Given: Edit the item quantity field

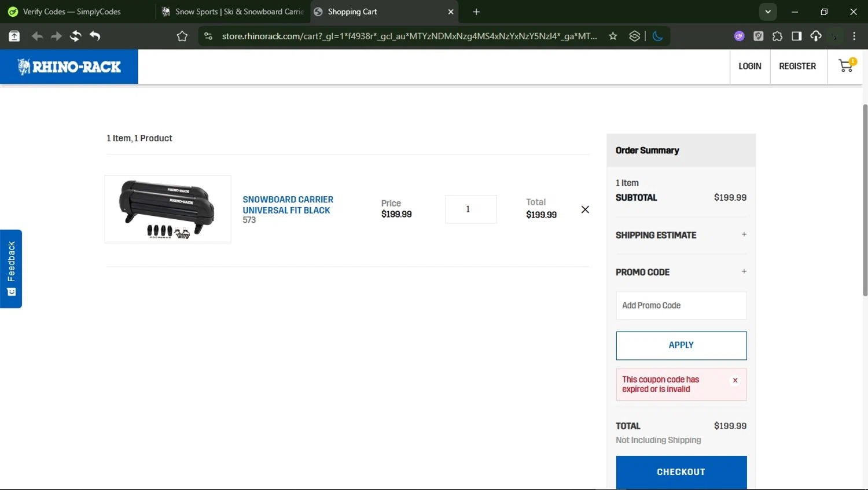Looking at the screenshot, I should click(470, 209).
